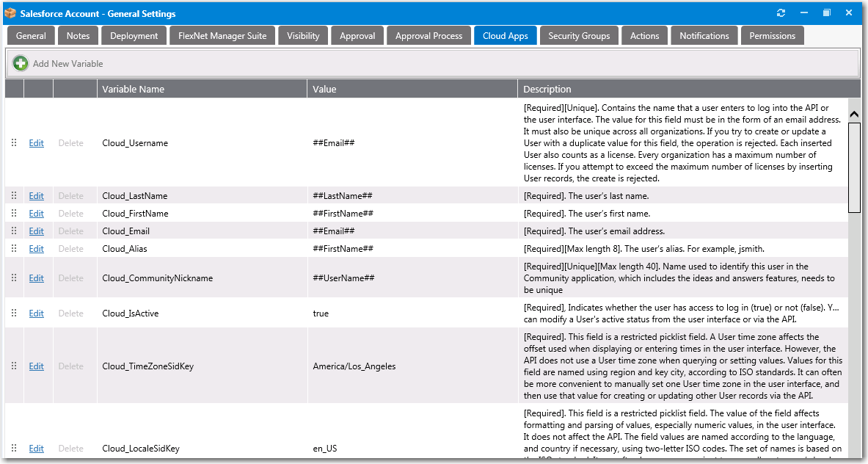This screenshot has height=464, width=868.
Task: Click the drag handle for Cloud_LocaleSidKey row
Action: pos(13,448)
